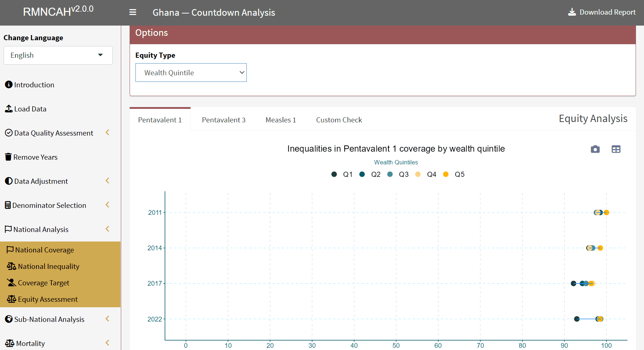
Task: Open the Custom Check tab
Action: (x=339, y=120)
